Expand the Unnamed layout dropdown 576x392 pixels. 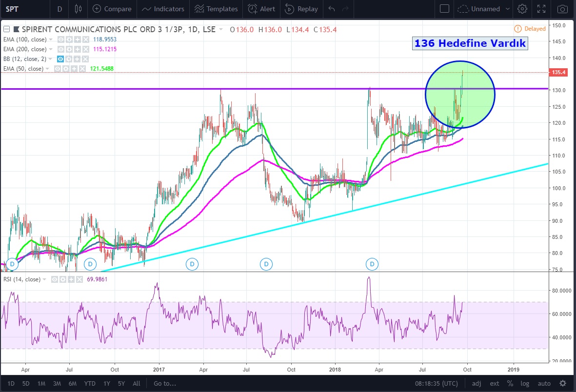coord(507,9)
